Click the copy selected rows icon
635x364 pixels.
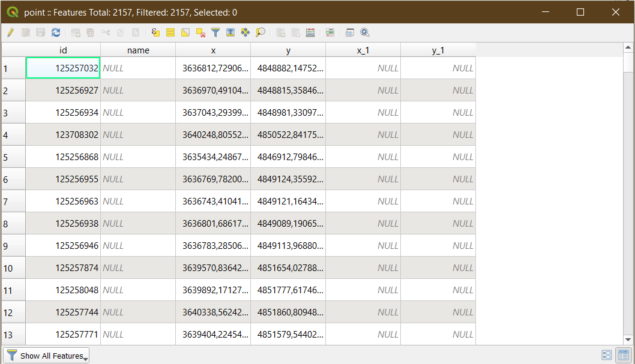120,32
